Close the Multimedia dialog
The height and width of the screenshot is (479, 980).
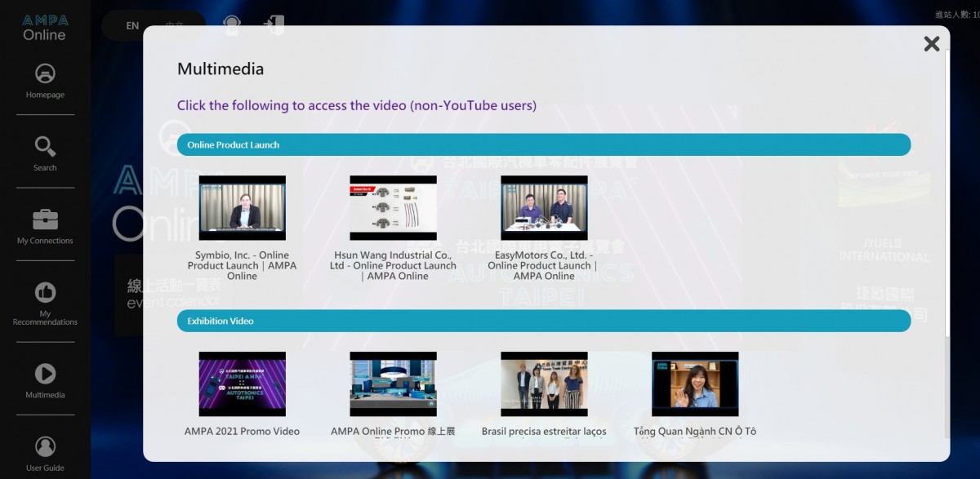(x=932, y=44)
